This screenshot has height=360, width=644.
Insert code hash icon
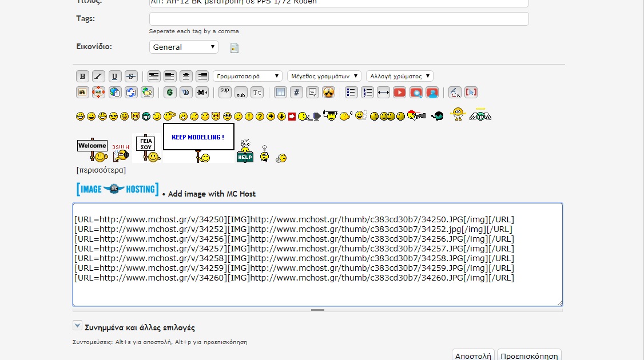[x=296, y=93]
